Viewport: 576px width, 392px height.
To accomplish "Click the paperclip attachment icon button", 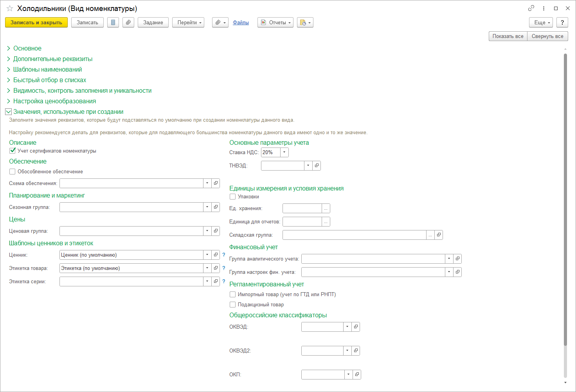I will click(x=128, y=23).
